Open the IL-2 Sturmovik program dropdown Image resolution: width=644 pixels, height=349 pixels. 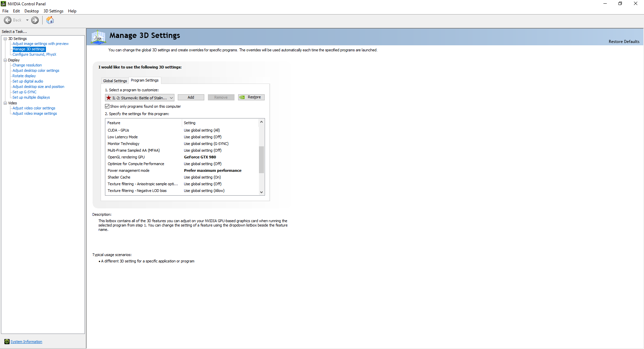point(140,98)
